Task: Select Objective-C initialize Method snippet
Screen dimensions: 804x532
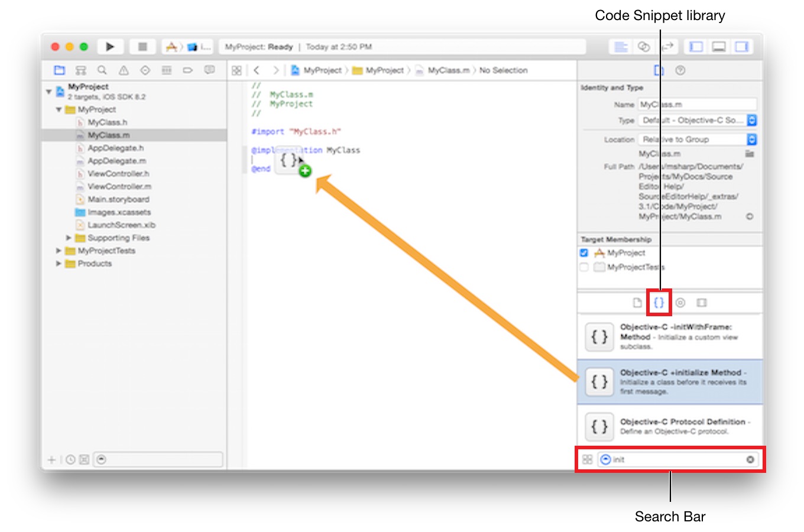Action: [670, 382]
